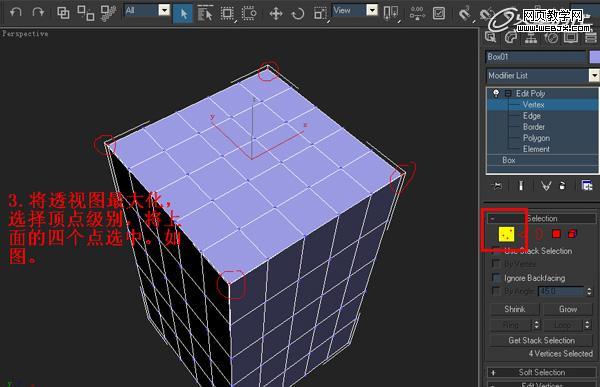Activate the Select and Rotate tool

[297, 14]
